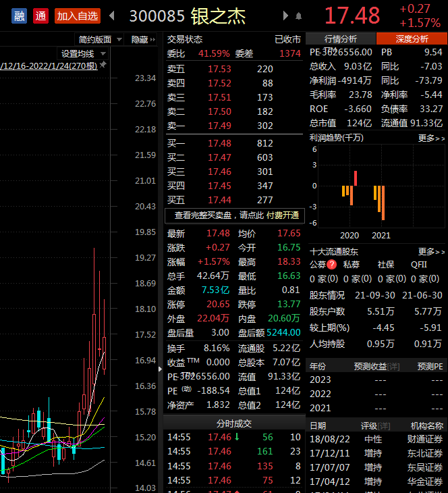Screen dimensions: 448x493
Task: Click the first 14:55 trade row with 56
Action: (x=234, y=437)
